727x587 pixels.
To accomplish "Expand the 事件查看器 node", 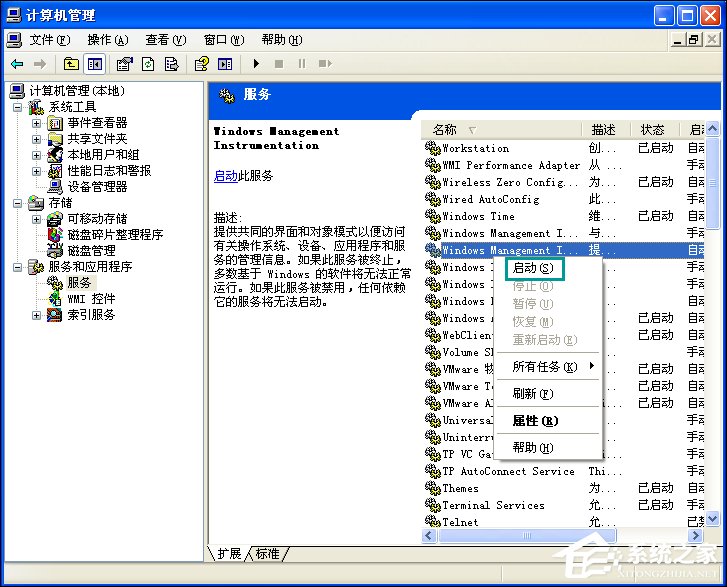I will pos(36,123).
